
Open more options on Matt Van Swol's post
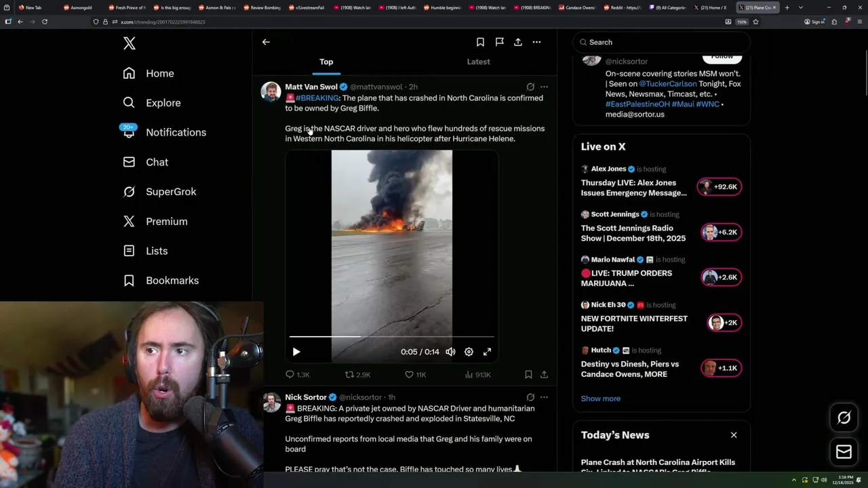point(544,87)
